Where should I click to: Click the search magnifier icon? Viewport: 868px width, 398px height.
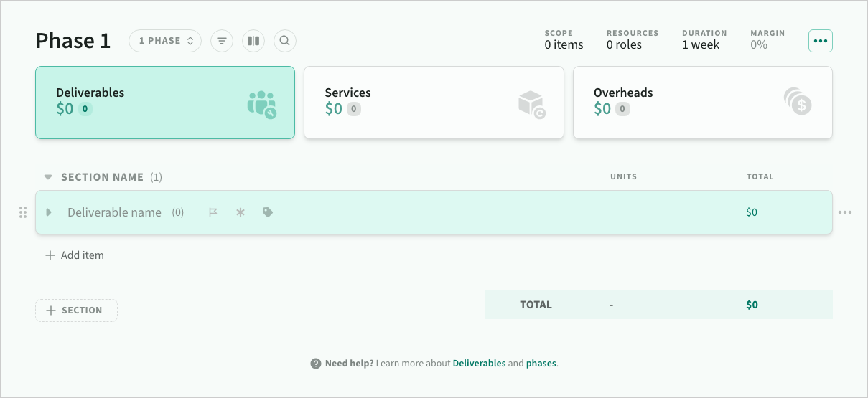(285, 41)
